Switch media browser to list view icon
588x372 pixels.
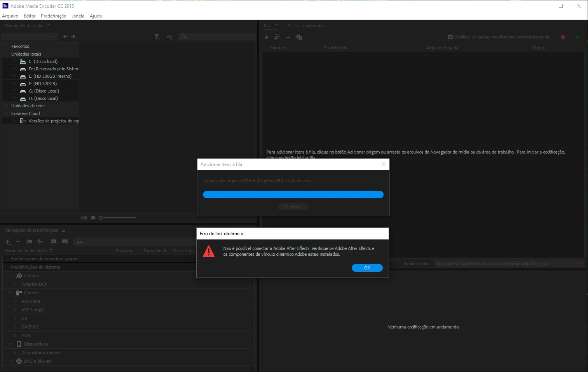tap(84, 218)
